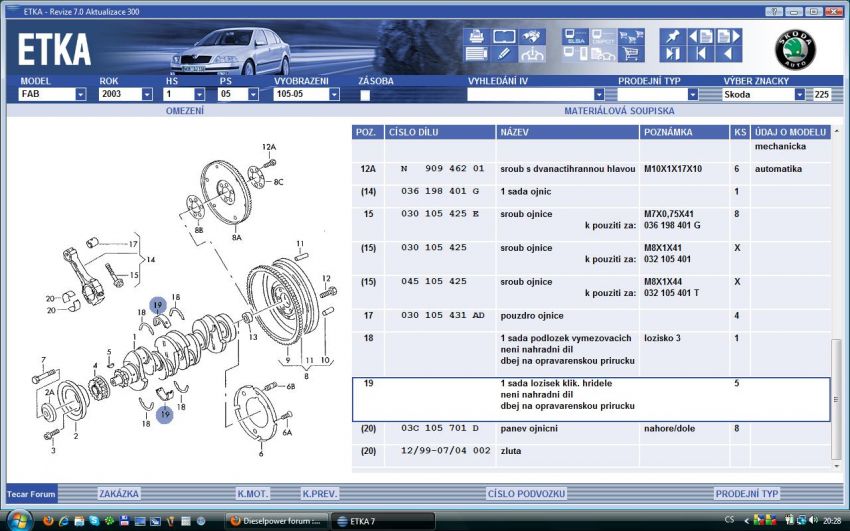Click the CÍSLO PODVOZKU button
This screenshot has height=531, width=850.
pyautogui.click(x=526, y=494)
